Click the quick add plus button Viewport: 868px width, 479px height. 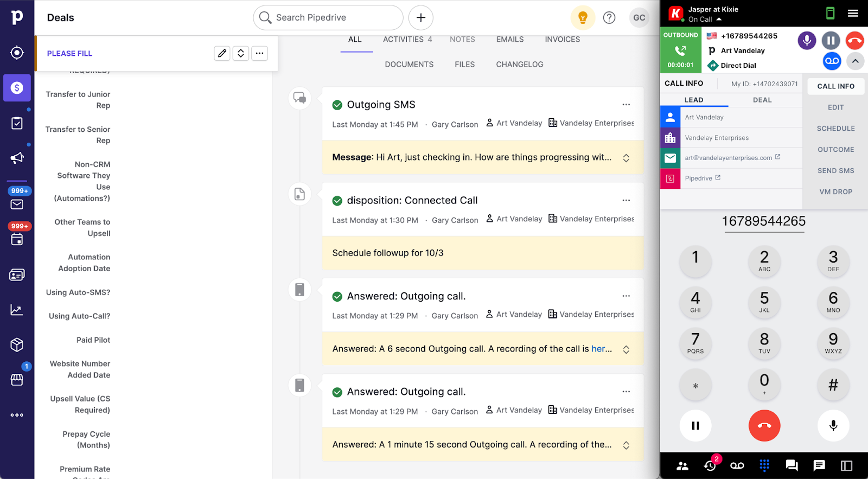pyautogui.click(x=421, y=18)
